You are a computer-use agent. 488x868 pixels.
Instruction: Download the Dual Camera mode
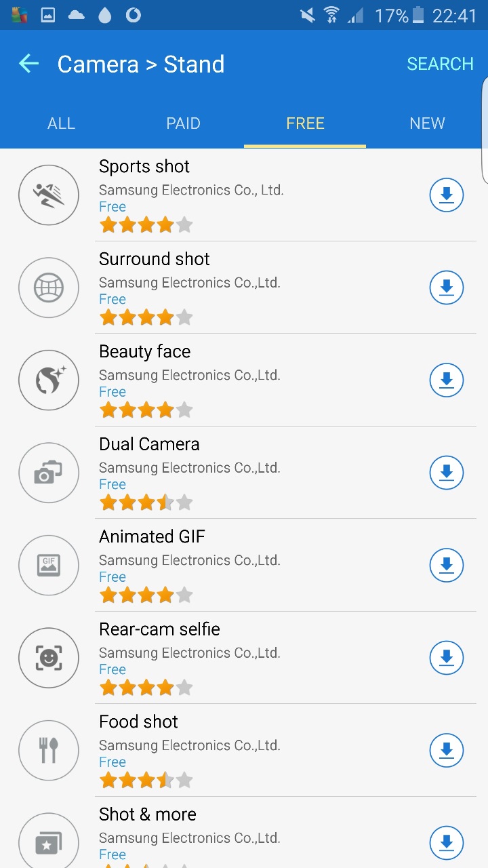coord(446,473)
